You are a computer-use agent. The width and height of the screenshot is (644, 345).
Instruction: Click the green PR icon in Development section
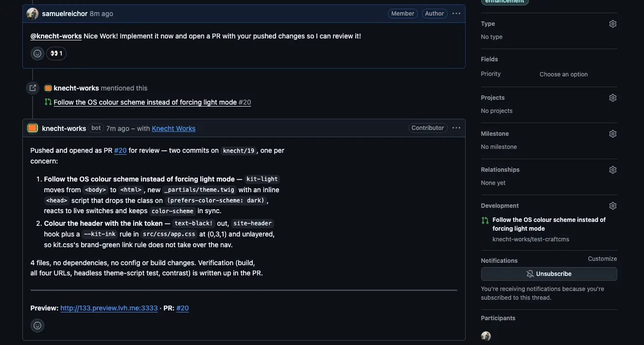(x=485, y=220)
